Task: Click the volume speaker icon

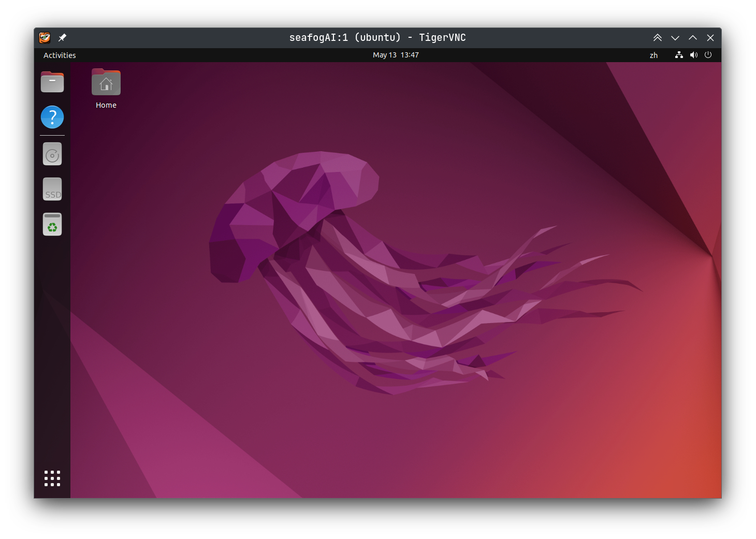Action: pos(694,55)
